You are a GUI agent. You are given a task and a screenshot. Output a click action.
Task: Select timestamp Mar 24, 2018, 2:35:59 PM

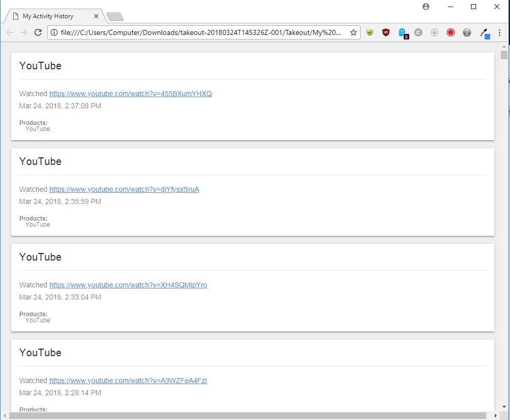60,201
